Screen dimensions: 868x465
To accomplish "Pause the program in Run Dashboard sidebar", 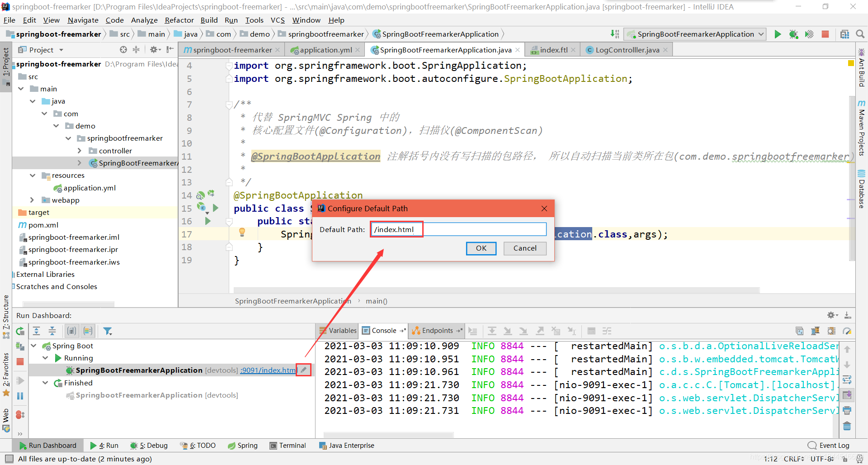I will [20, 396].
